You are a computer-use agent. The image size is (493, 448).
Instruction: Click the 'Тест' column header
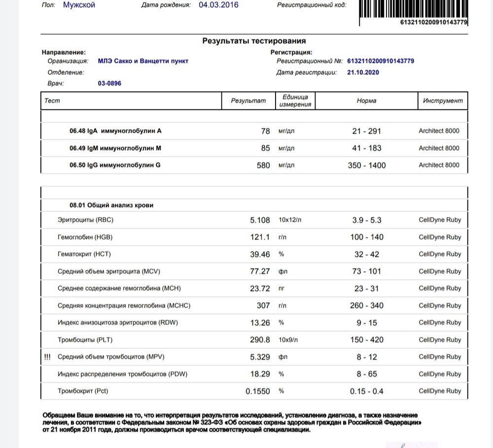[52, 101]
